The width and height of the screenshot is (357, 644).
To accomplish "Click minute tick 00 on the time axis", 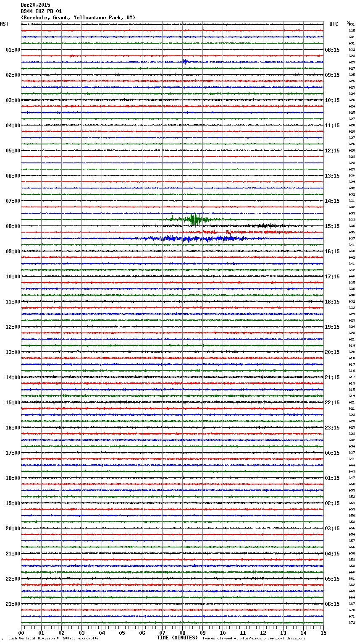I will click(x=21, y=633).
